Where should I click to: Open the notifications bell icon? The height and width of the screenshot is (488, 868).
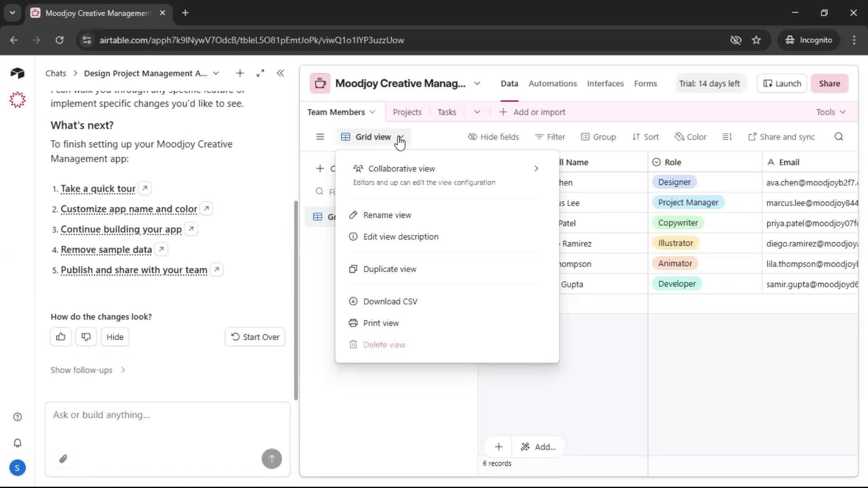(x=18, y=443)
